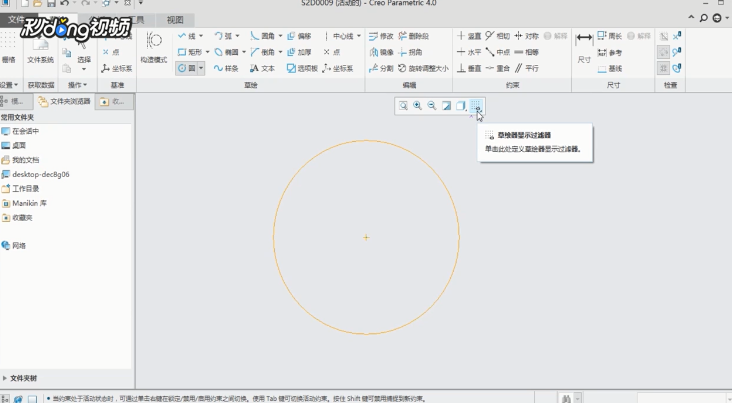The height and width of the screenshot is (403, 732).
Task: Apply the Coincident (重合) constraint
Action: pyautogui.click(x=498, y=68)
